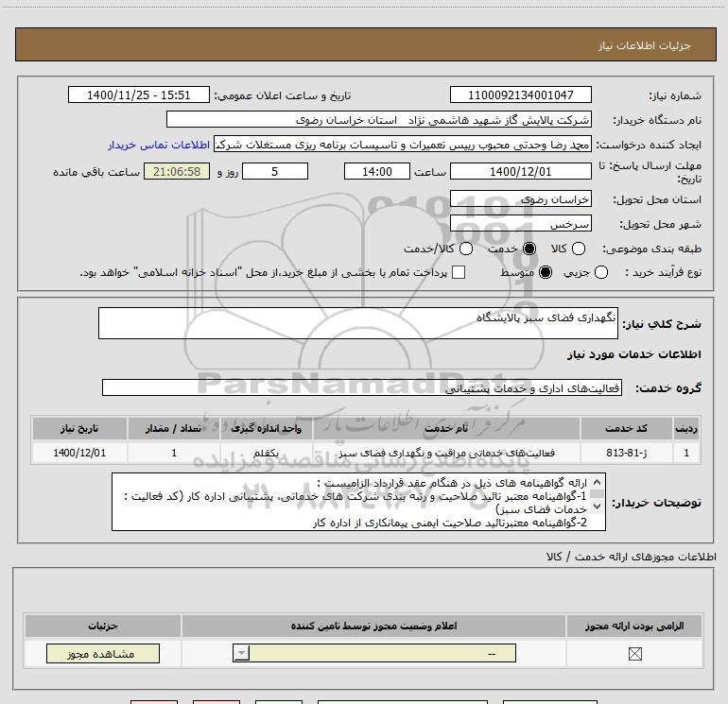Select the کالا/خدمت radio button

click(466, 249)
